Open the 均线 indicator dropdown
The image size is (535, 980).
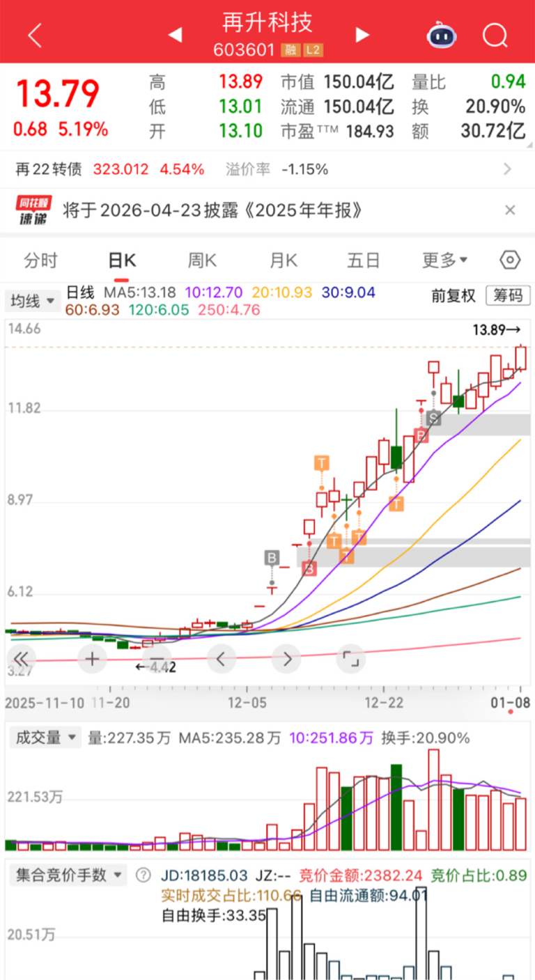click(x=32, y=301)
